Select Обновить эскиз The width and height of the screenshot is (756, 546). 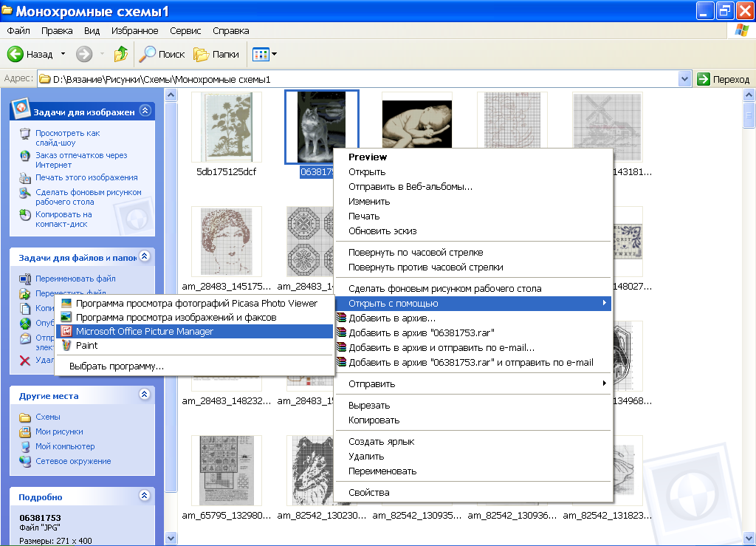[x=473, y=231]
